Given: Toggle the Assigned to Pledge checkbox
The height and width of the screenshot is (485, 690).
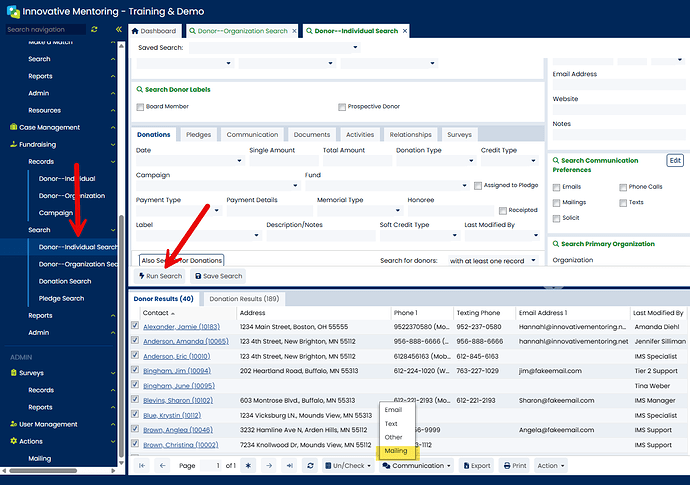Looking at the screenshot, I should [x=478, y=186].
